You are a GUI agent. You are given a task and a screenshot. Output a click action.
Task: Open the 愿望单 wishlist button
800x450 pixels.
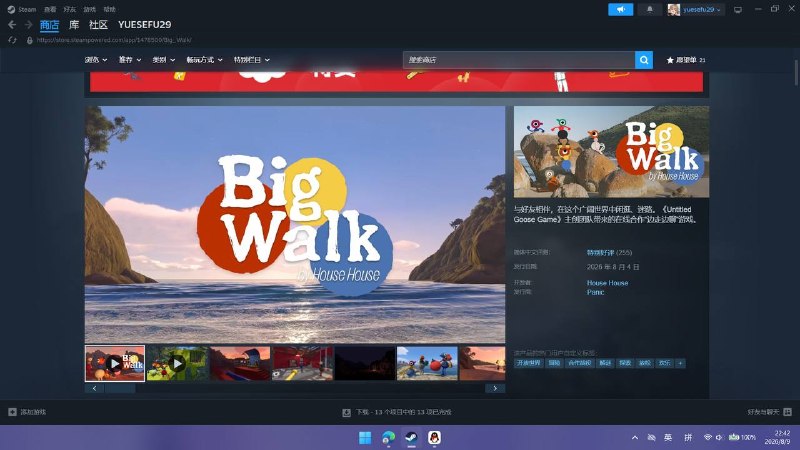click(x=686, y=60)
